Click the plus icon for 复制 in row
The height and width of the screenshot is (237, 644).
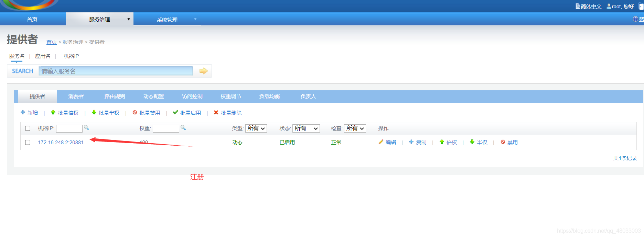pos(411,142)
